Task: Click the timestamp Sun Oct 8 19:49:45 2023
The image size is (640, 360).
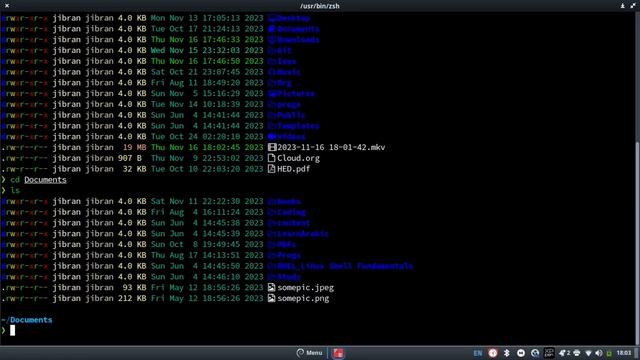Action: [x=207, y=244]
